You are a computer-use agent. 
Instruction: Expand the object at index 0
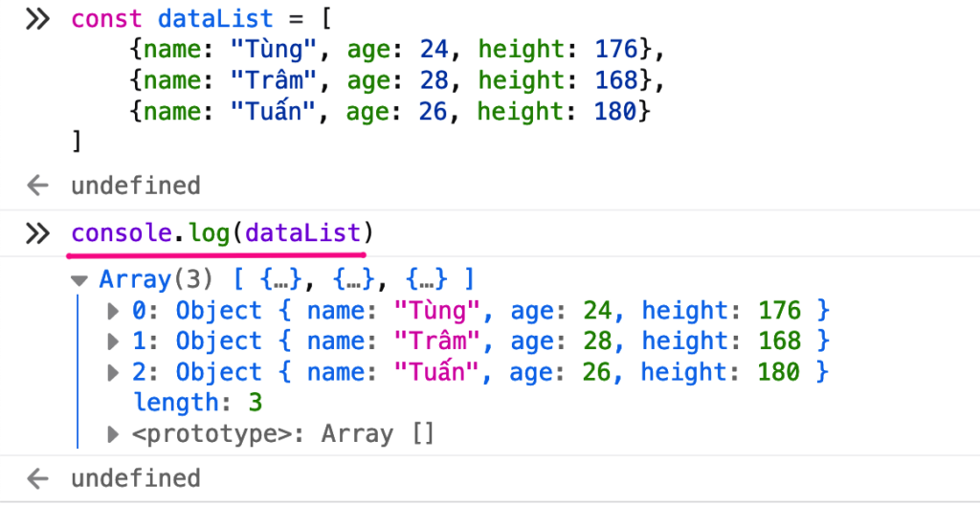(x=114, y=311)
